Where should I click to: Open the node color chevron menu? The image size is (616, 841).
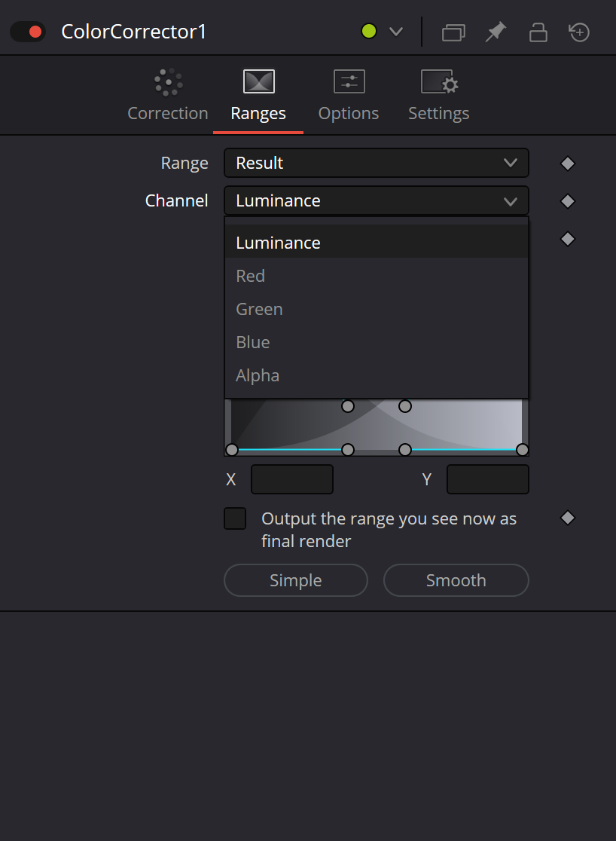click(396, 32)
